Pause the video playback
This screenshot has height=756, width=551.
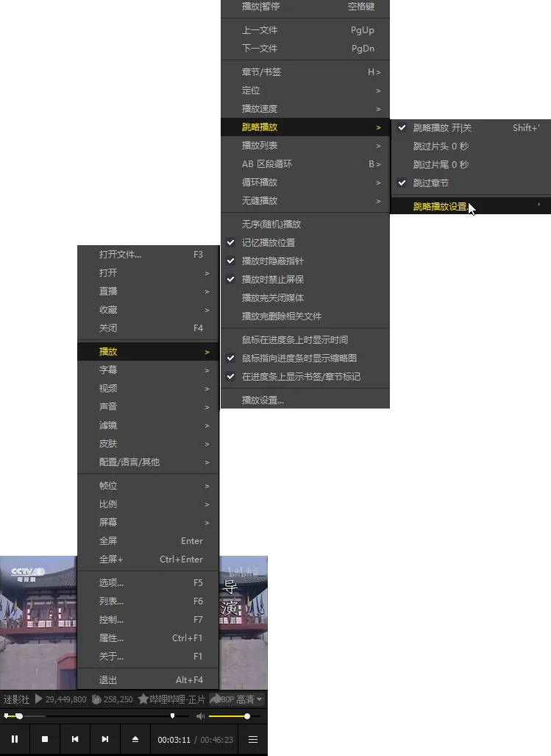(15, 739)
